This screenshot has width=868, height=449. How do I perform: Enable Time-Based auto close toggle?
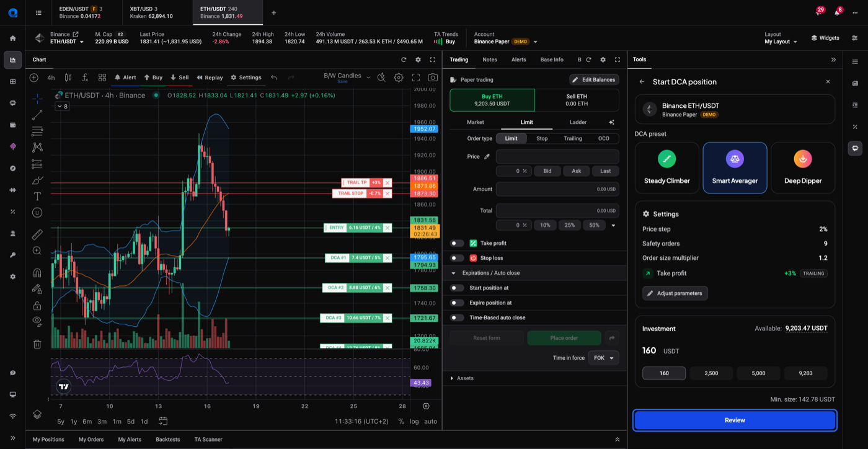coord(457,318)
